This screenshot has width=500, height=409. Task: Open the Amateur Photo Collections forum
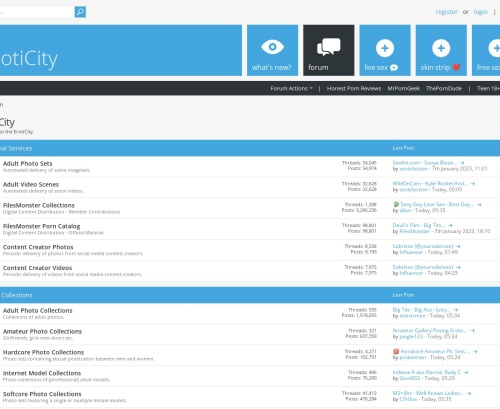(x=42, y=332)
